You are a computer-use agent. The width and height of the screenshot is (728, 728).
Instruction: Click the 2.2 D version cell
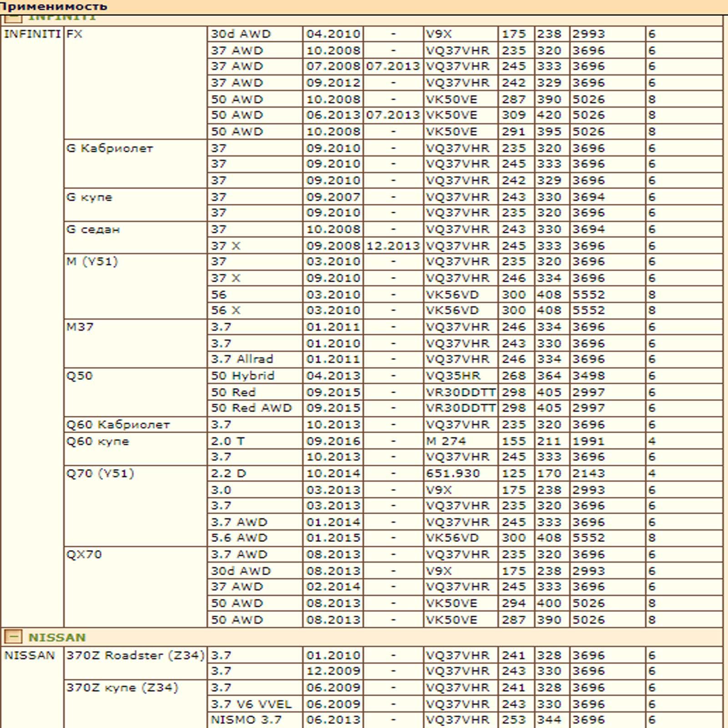(x=228, y=473)
